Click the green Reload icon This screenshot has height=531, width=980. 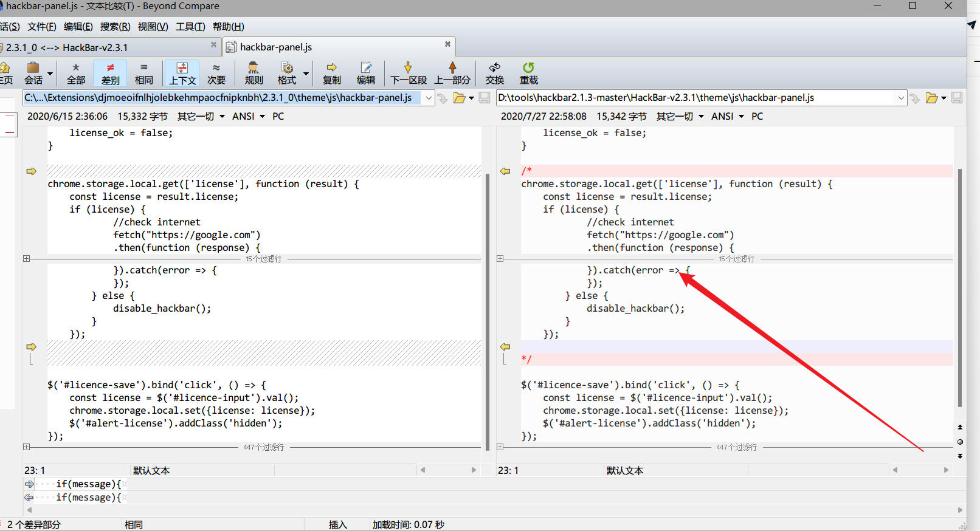tap(529, 73)
